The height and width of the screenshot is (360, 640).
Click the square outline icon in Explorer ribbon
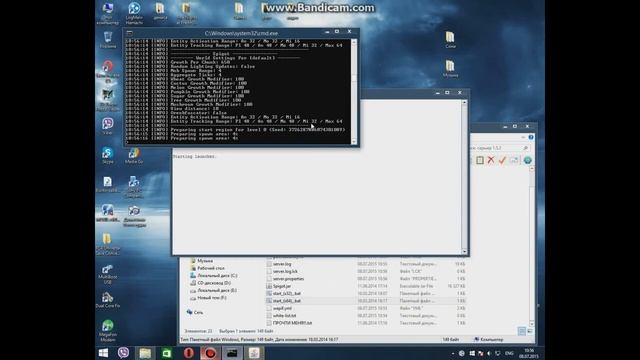pyautogui.click(x=480, y=160)
